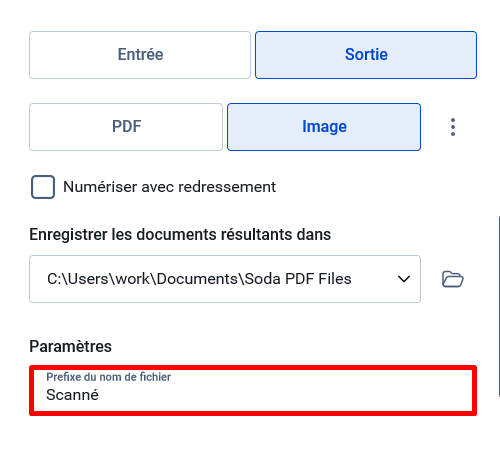
Task: Choose PDF as the output format
Action: 126,127
